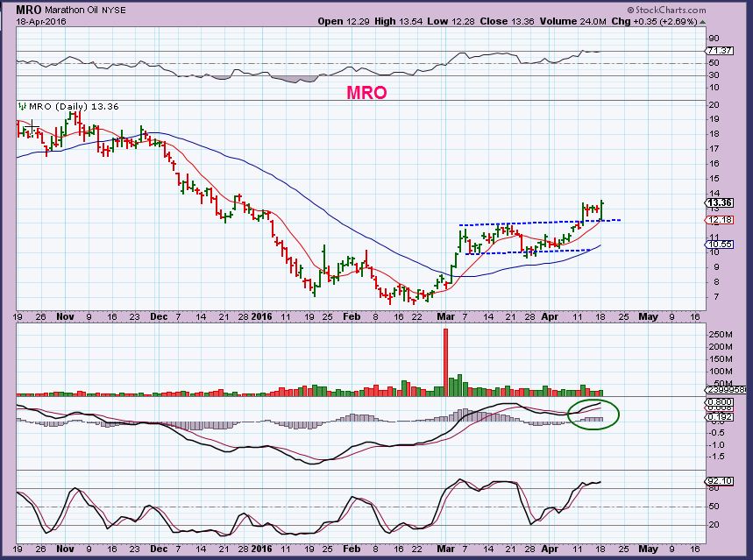The image size is (753, 560).
Task: Select the Marathon Oil company name
Action: (72, 11)
